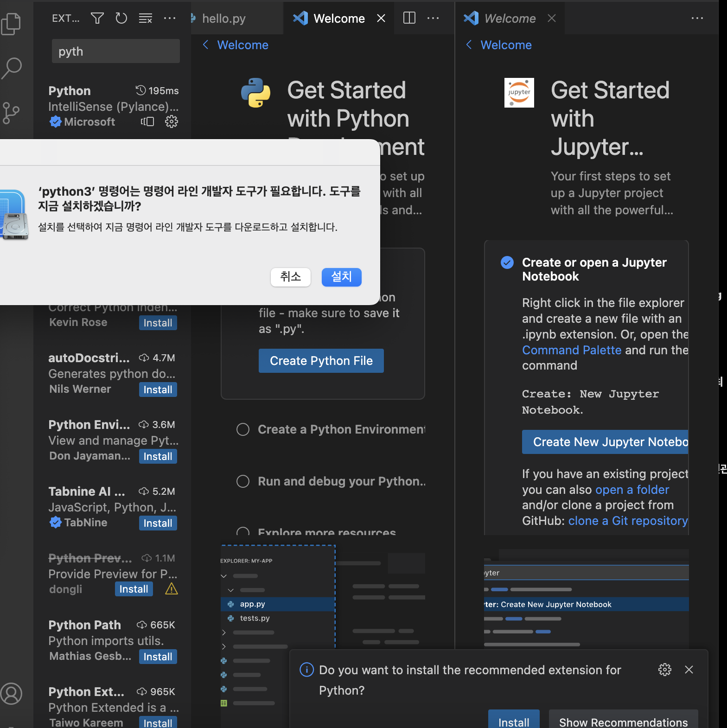727x728 pixels.
Task: Click the Python extension remote indicator icon
Action: point(147,121)
